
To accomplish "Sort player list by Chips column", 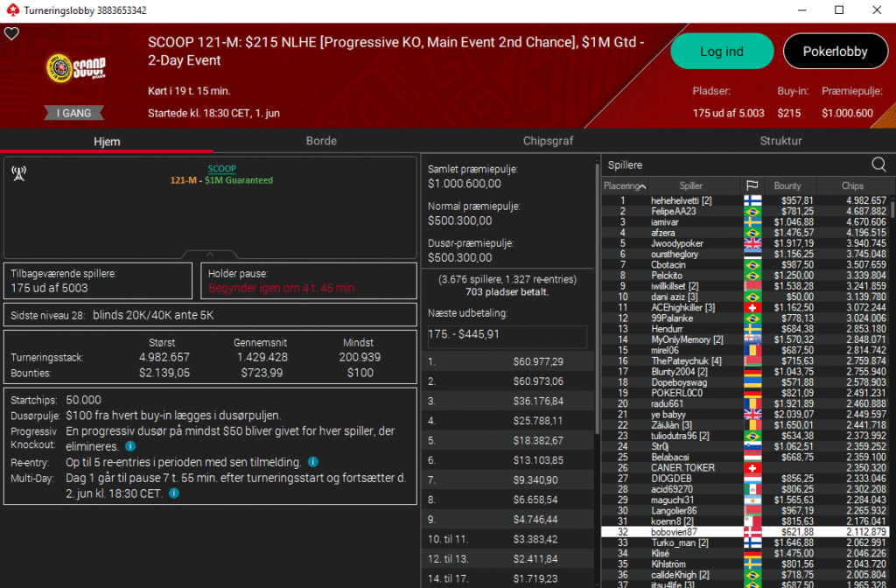I will tap(852, 185).
